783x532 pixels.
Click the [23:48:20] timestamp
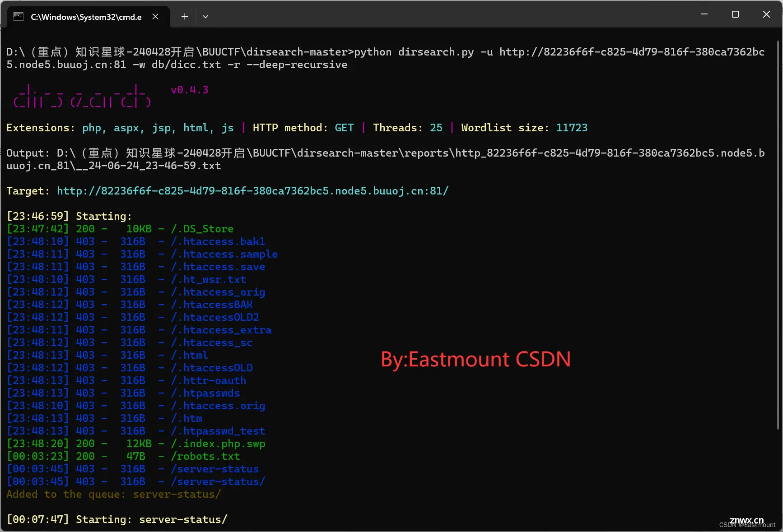[x=38, y=444]
